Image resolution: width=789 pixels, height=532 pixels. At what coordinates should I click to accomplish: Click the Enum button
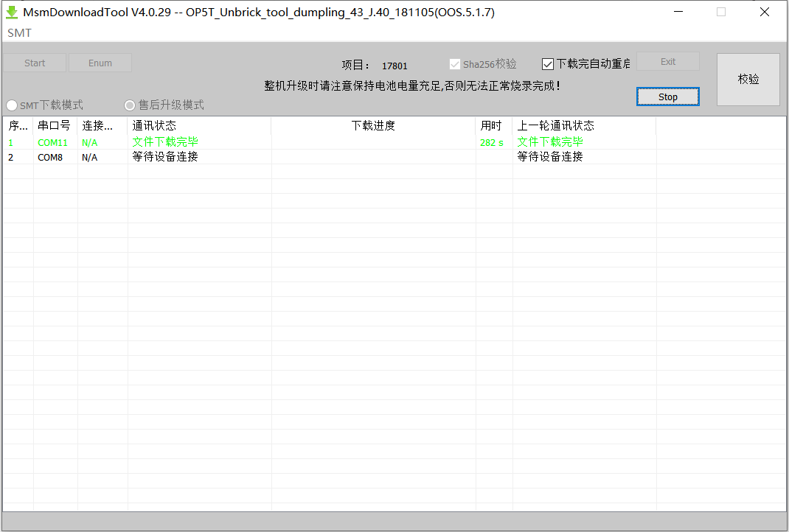[x=100, y=63]
